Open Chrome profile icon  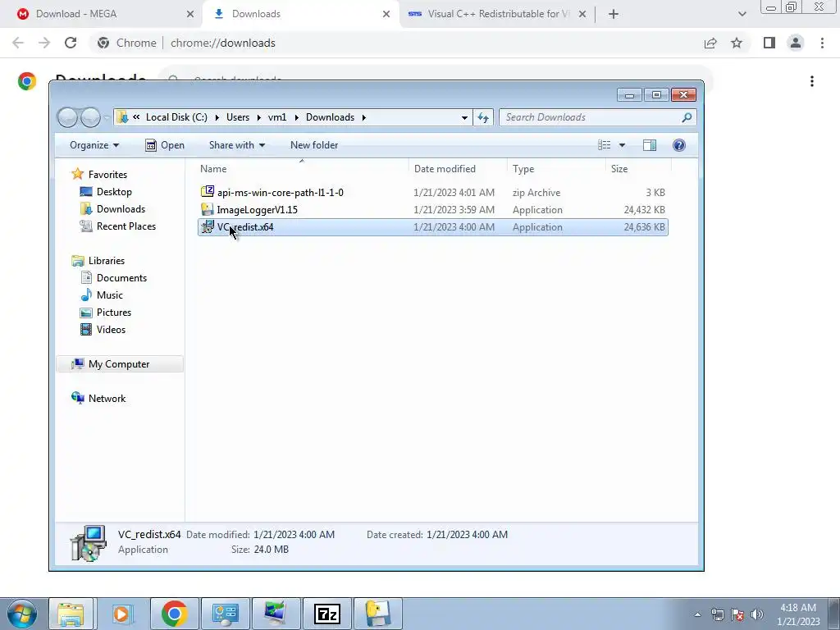[796, 43]
